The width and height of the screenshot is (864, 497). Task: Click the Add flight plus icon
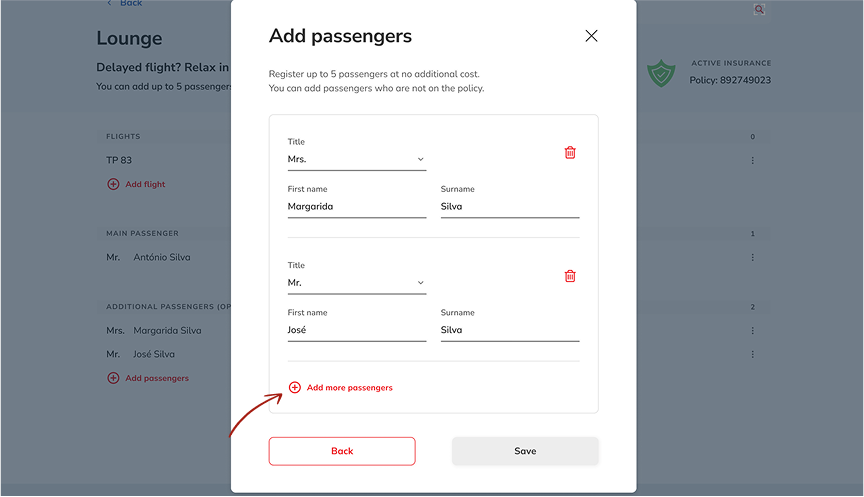pyautogui.click(x=113, y=184)
